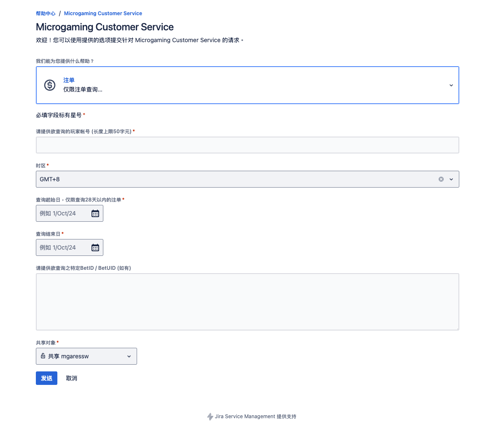Image resolution: width=504 pixels, height=430 pixels.
Task: Expand the 共享对象 share-with dropdown
Action: 129,356
